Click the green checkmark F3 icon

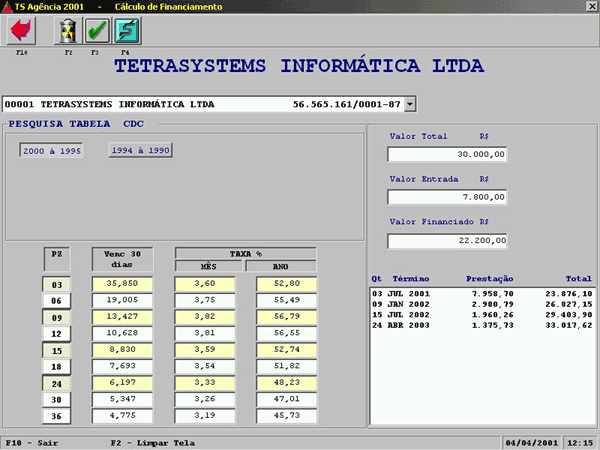click(97, 31)
